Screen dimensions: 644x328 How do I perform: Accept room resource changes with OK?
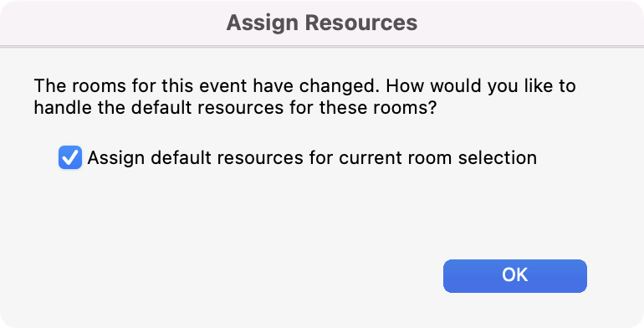514,276
